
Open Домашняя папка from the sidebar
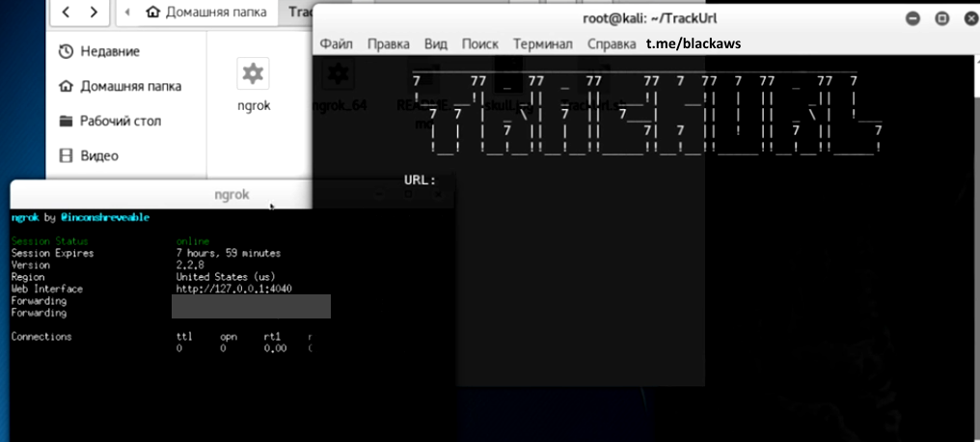coord(129,86)
